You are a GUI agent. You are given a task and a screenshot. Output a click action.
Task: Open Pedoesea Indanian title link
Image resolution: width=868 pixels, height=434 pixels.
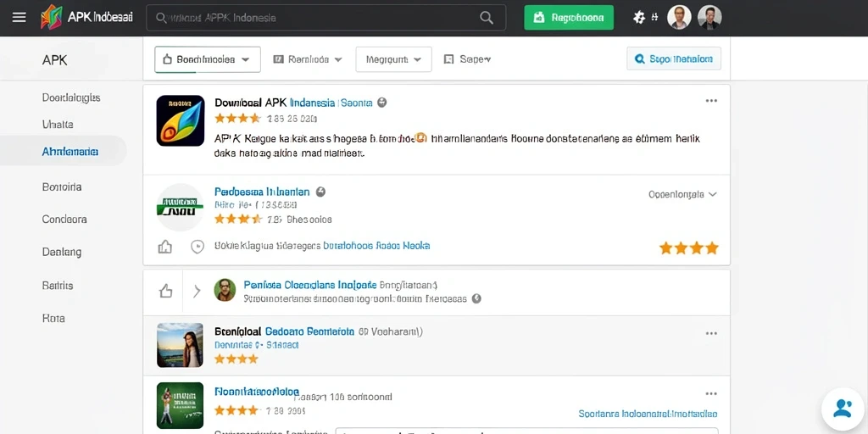tap(262, 192)
